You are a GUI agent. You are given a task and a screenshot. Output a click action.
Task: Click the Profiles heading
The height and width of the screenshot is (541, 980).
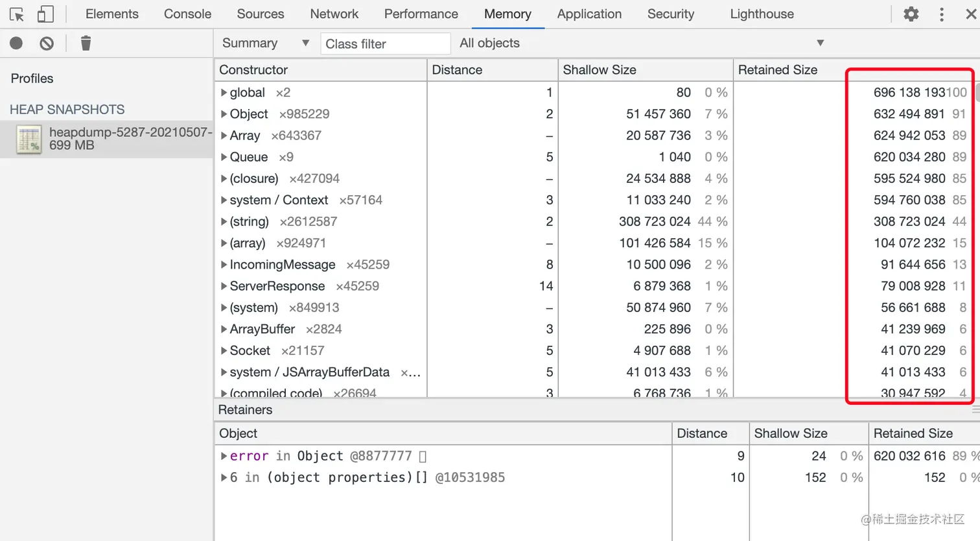click(32, 78)
